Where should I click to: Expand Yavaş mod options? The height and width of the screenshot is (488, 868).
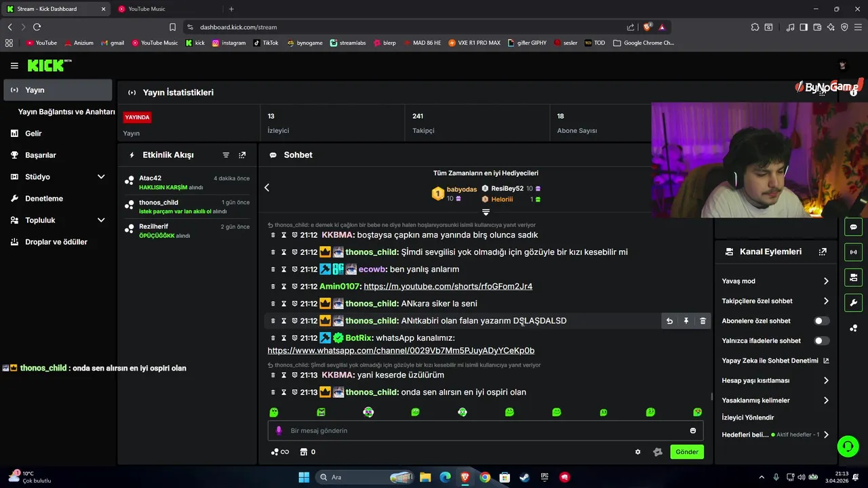coord(826,281)
